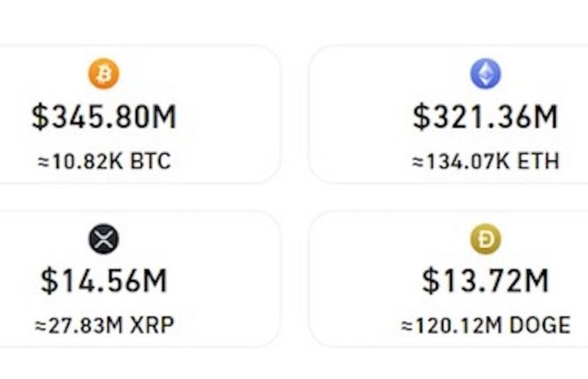The image size is (588, 379).
Task: Open the Bitcoin holdings card
Action: pos(139,114)
